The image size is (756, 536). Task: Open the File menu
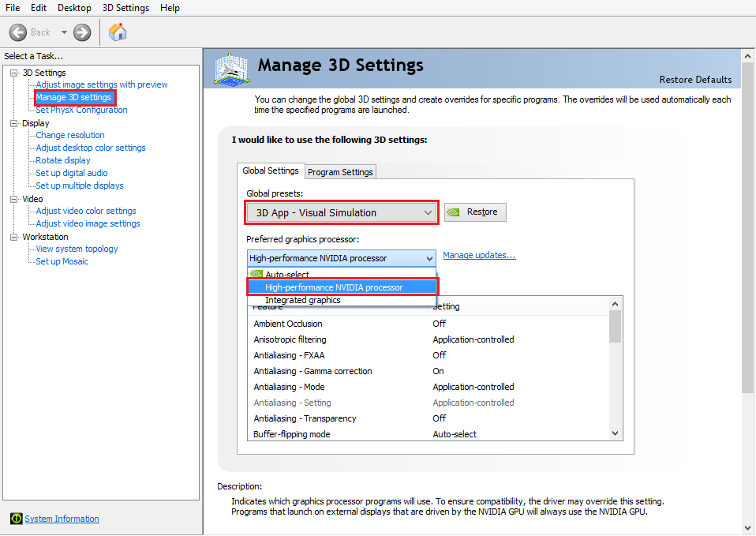[13, 8]
